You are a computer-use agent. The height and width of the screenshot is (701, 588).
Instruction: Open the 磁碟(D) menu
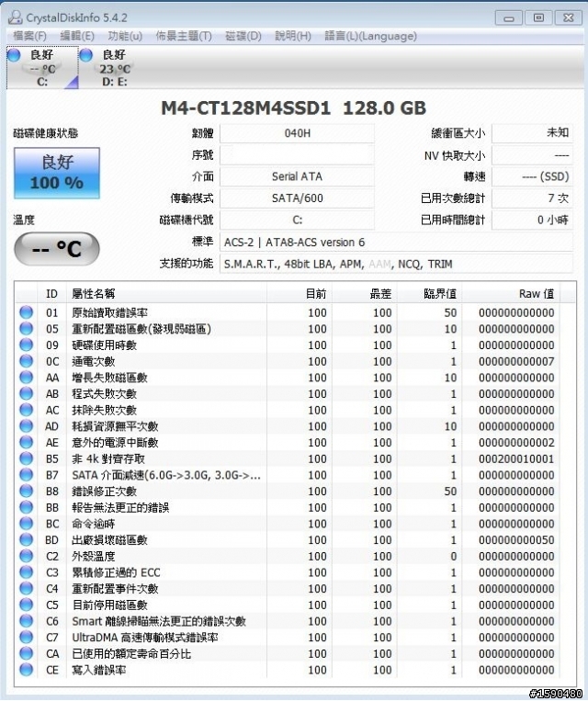243,36
